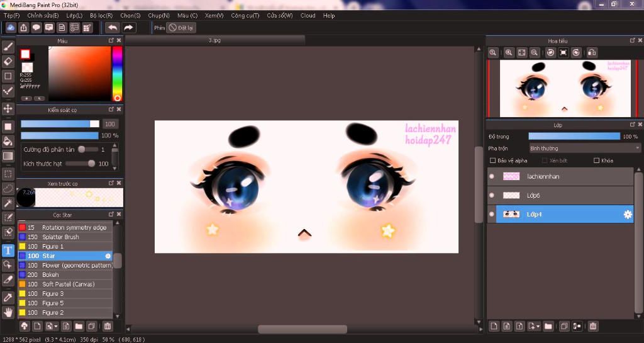Add a new layer in layer panel
Screen dimensions: 644x343
(494, 326)
